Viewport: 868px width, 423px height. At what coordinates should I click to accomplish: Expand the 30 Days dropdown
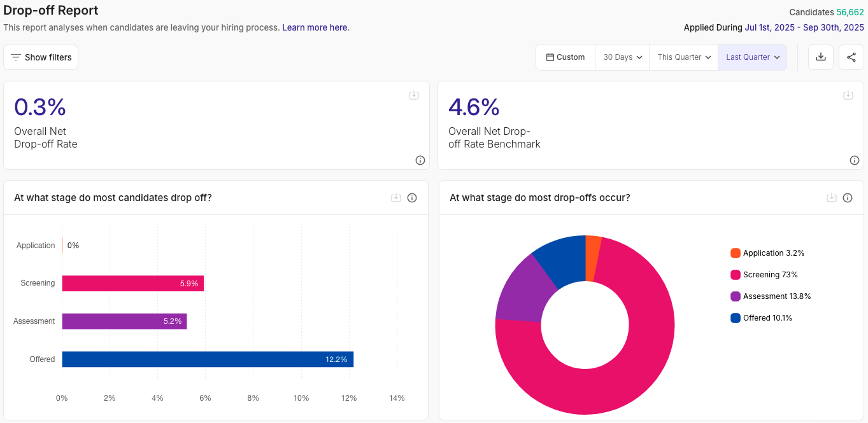pos(622,57)
